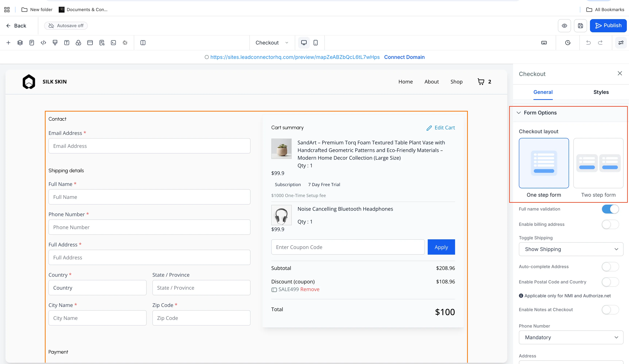
Task: Open the Country field selector
Action: tap(97, 288)
